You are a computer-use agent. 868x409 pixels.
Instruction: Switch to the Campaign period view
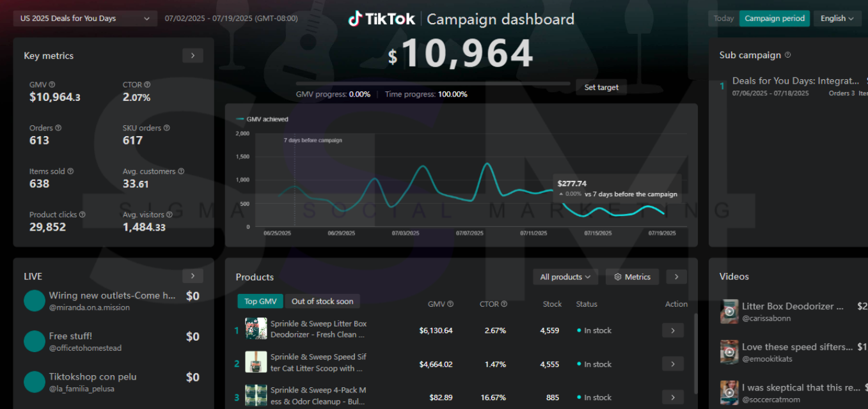click(x=775, y=19)
